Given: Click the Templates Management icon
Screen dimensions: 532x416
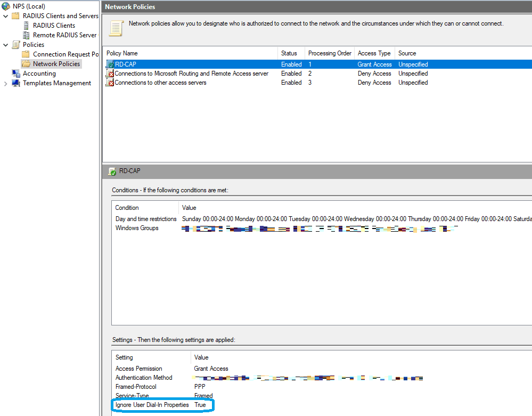Looking at the screenshot, I should [x=16, y=83].
